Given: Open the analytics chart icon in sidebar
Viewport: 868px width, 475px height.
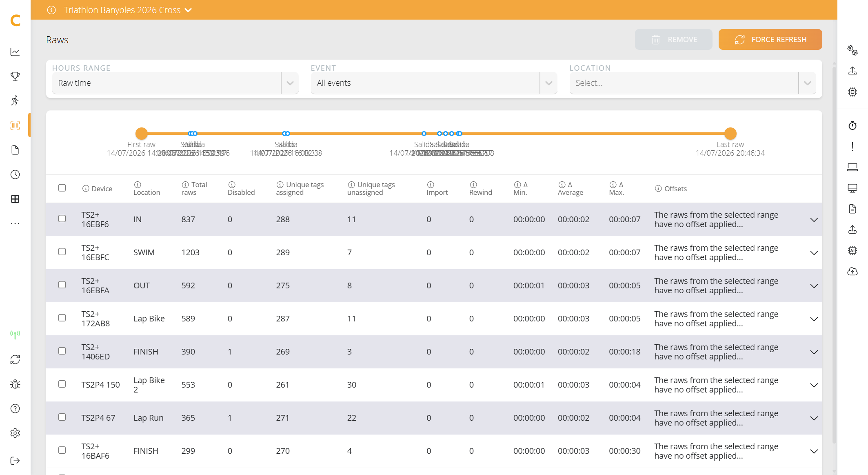Looking at the screenshot, I should [15, 52].
